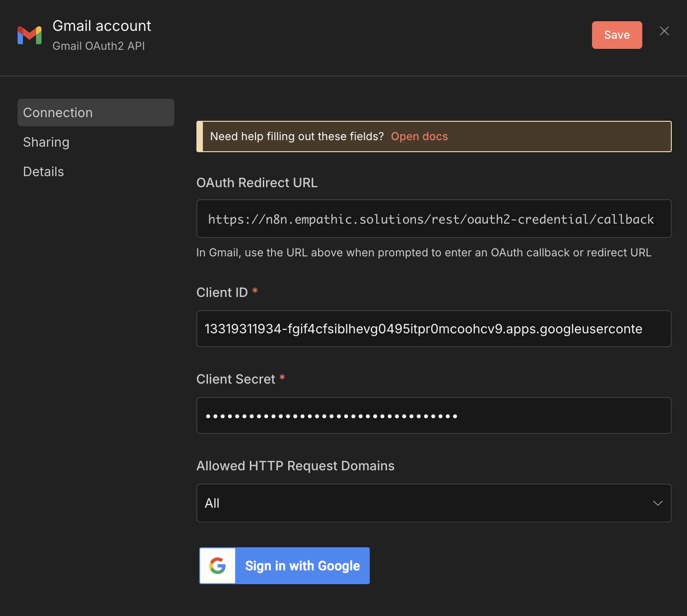Screen dimensions: 687x616
Task: Click the dropdown chevron on Allowed Domains
Action: click(657, 503)
